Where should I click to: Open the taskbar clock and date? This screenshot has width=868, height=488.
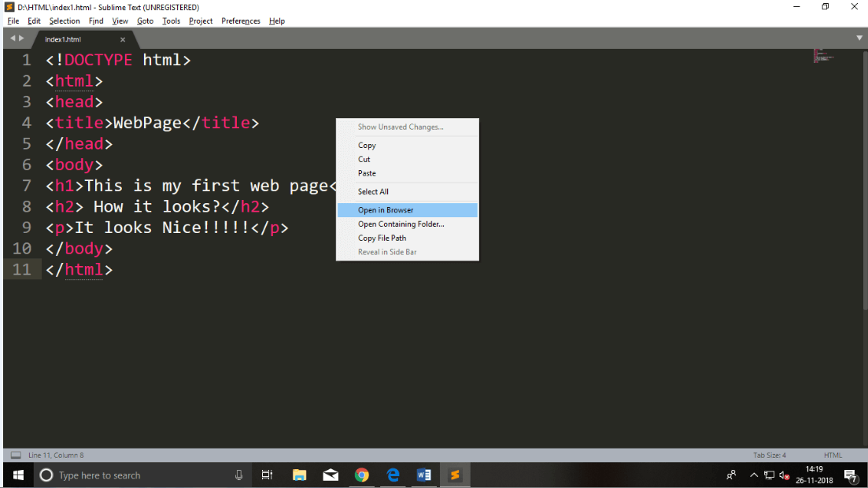coord(814,475)
